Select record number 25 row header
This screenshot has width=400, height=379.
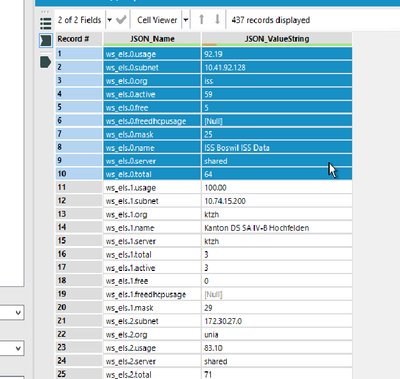79,374
